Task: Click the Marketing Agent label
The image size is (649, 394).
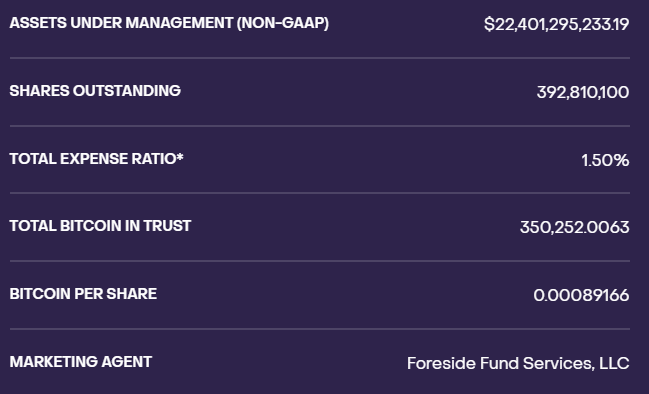Action: 81,362
